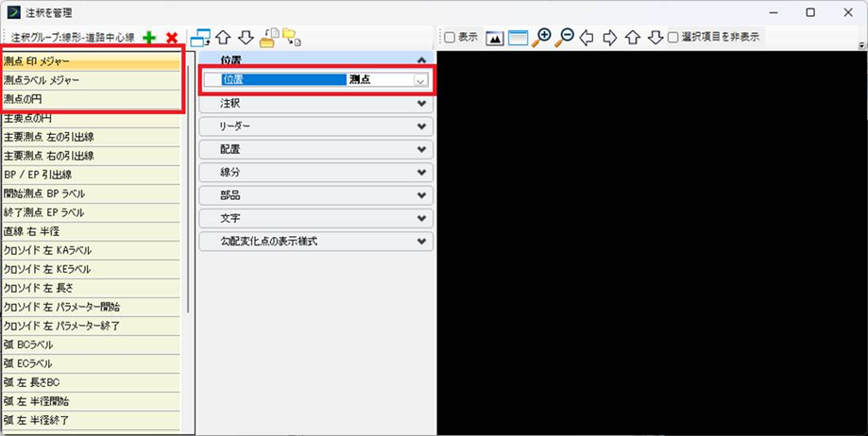The height and width of the screenshot is (436, 868).
Task: Click the zoom in magnifier icon
Action: click(x=541, y=38)
